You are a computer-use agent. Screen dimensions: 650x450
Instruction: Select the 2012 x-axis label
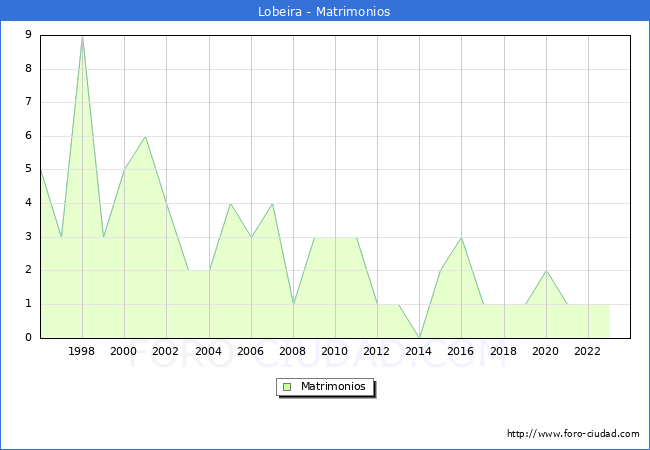pyautogui.click(x=377, y=352)
